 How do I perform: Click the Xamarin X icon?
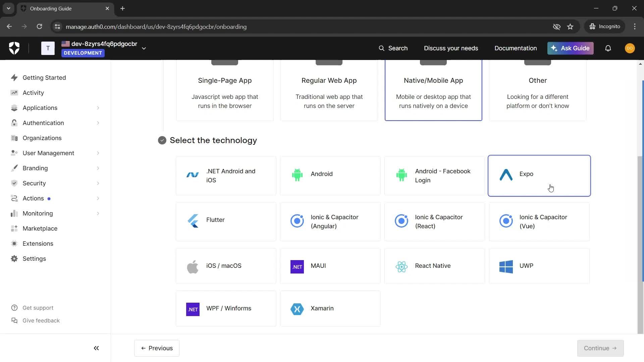(297, 309)
